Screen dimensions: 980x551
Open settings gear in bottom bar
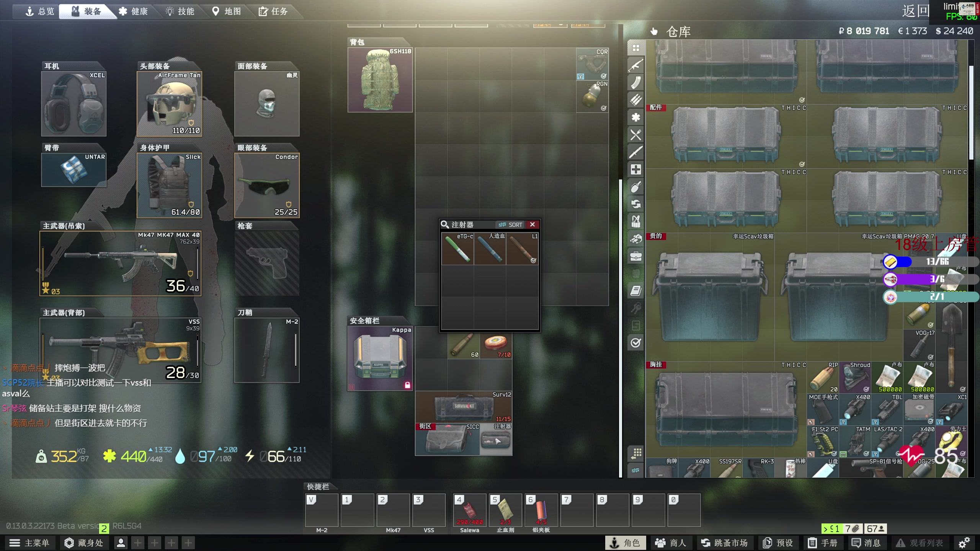coord(964,543)
